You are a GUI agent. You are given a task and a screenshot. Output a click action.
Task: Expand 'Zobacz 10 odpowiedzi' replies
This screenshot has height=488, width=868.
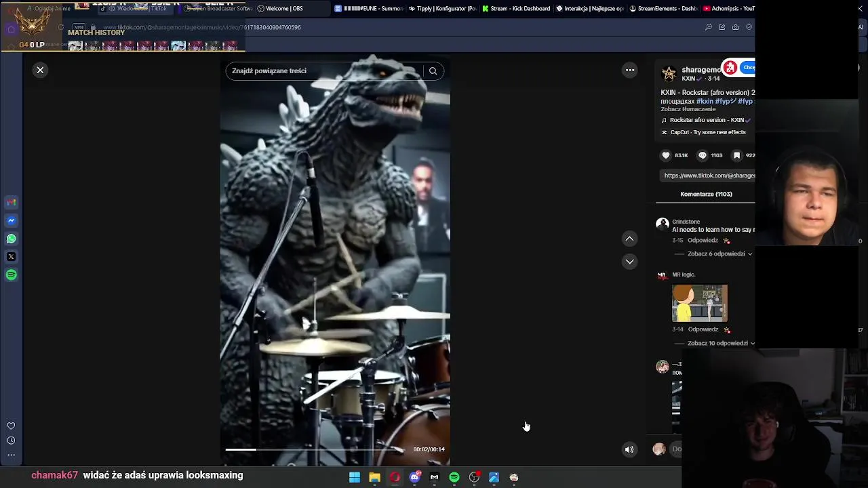pyautogui.click(x=721, y=344)
